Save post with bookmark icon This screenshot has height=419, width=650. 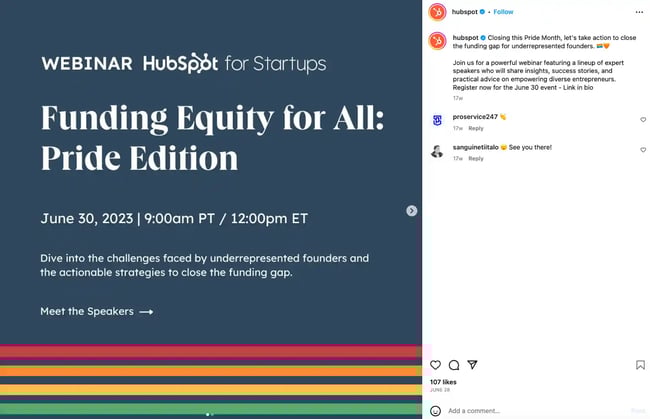coord(640,365)
